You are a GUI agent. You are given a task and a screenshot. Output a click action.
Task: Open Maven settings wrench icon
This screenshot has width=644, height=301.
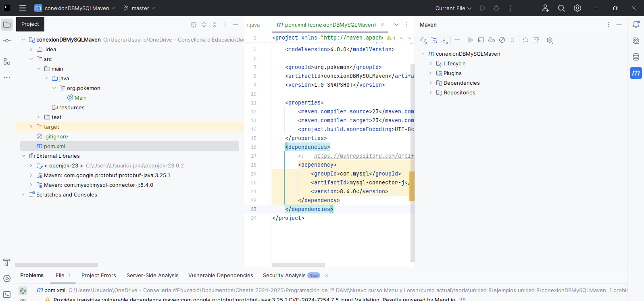point(550,40)
